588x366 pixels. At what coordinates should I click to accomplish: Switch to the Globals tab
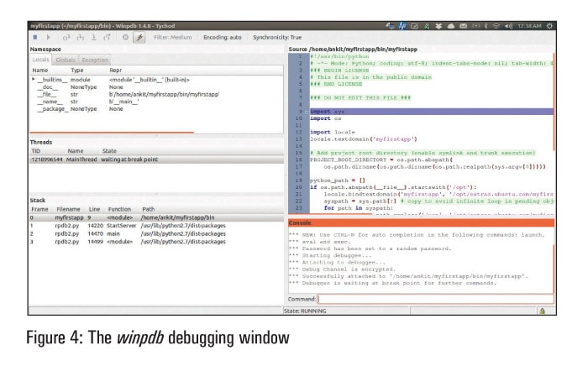pos(66,60)
